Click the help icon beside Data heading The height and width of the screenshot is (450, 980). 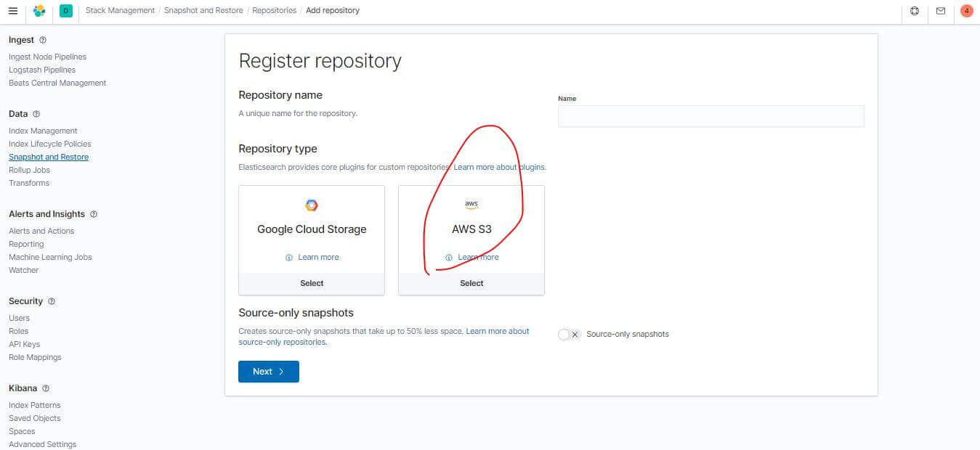[36, 114]
